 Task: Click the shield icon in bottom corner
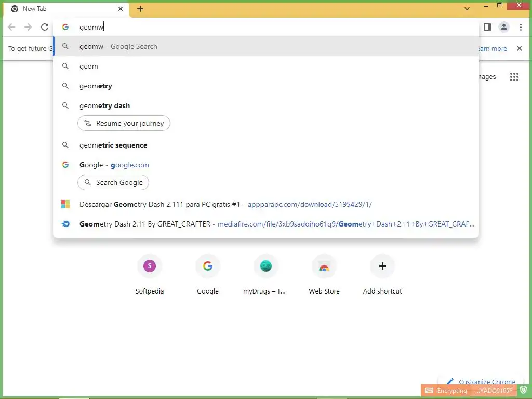tap(524, 391)
